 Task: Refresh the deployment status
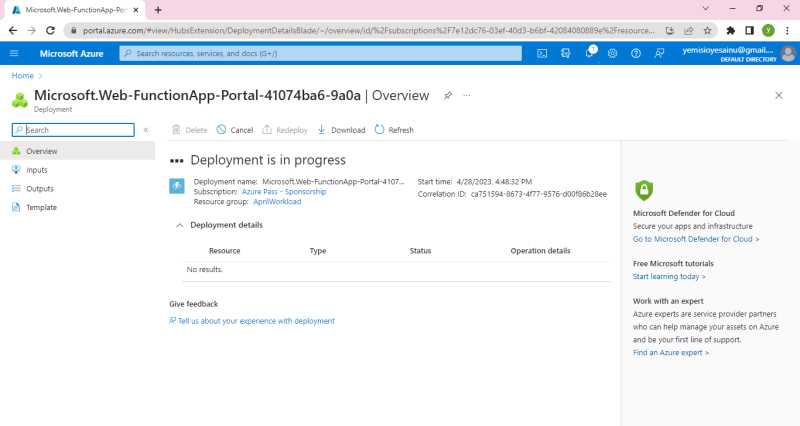[x=394, y=130]
